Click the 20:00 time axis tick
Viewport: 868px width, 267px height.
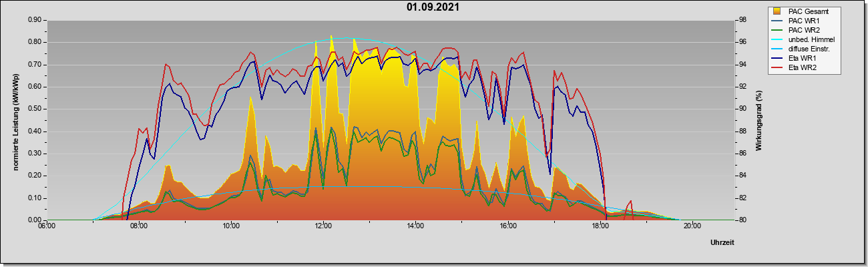(x=692, y=226)
